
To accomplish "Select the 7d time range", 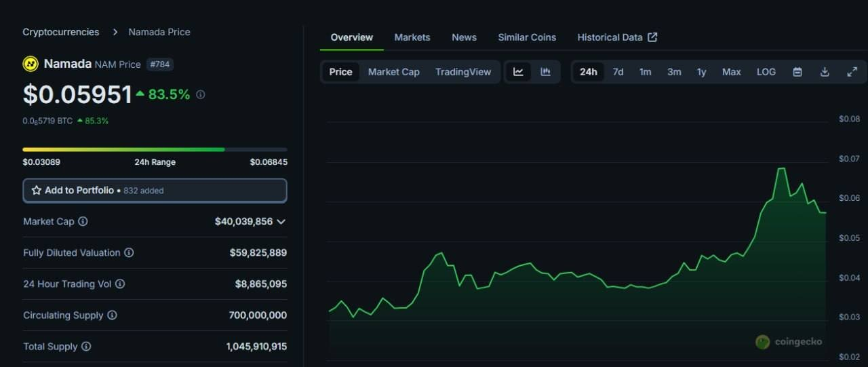I will point(618,72).
